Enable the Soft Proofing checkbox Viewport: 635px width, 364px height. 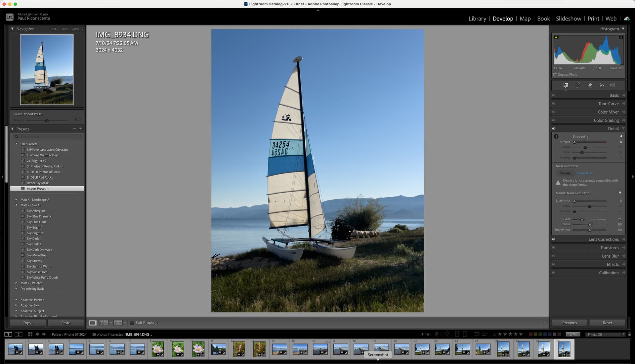[x=132, y=323]
